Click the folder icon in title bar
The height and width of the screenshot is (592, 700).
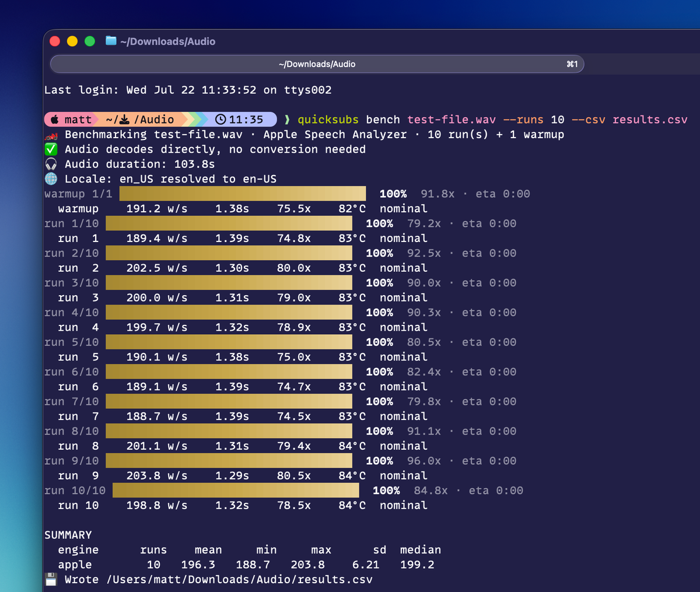tap(111, 41)
